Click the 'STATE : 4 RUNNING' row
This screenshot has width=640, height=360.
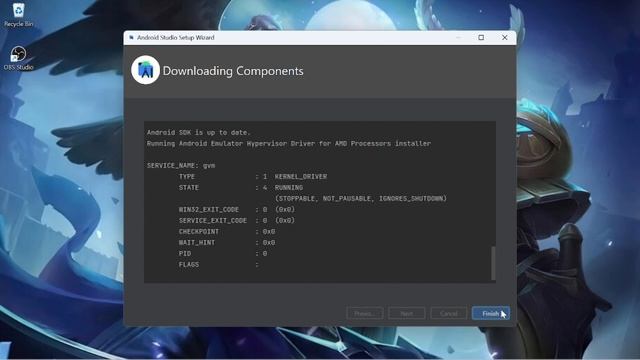click(x=241, y=188)
